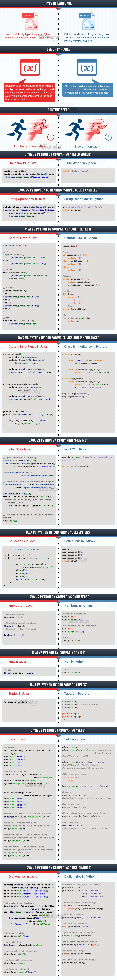Select the 'Runtime Speed' section header
117x980 pixels.
(x=58, y=110)
